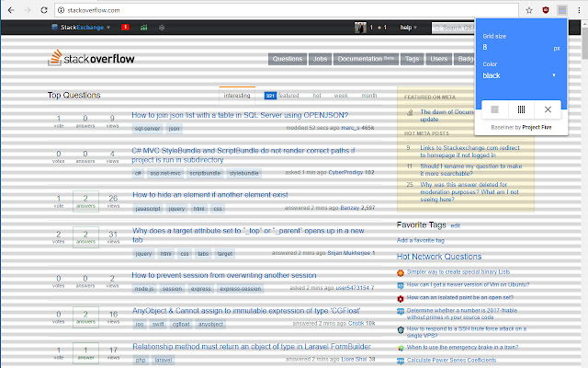
Task: Select the vertical columns icon in Baseliner
Action: pyautogui.click(x=521, y=109)
